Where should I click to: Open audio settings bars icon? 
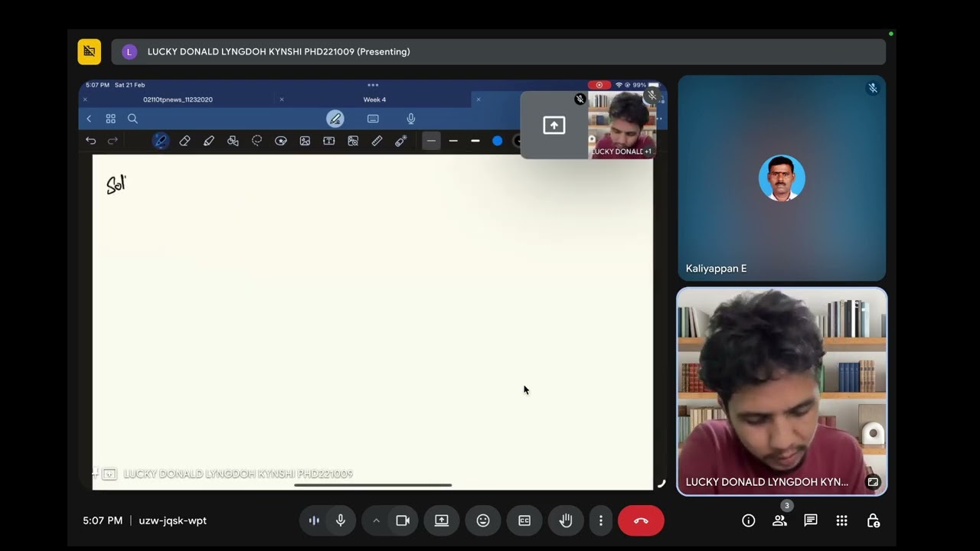[314, 520]
